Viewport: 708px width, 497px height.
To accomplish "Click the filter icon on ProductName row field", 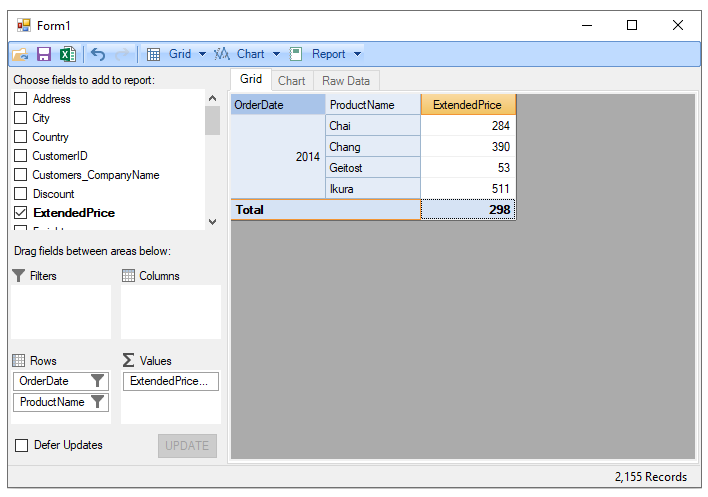I will [97, 402].
